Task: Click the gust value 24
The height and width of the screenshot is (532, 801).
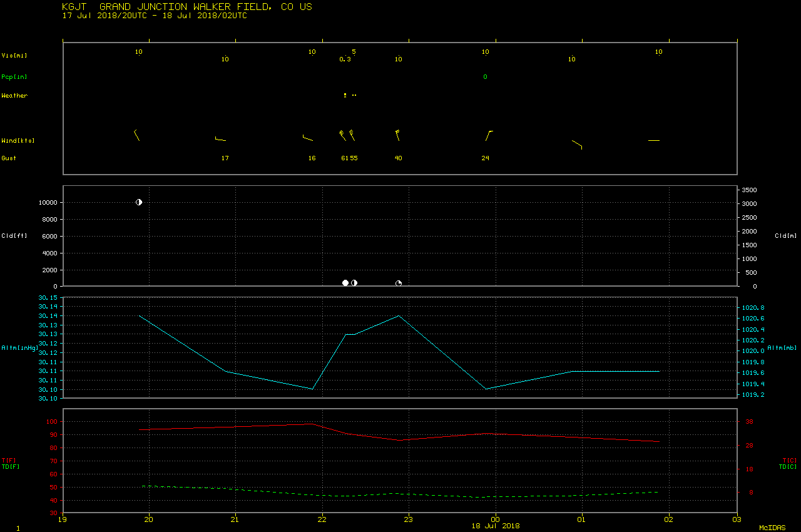Action: click(486, 158)
